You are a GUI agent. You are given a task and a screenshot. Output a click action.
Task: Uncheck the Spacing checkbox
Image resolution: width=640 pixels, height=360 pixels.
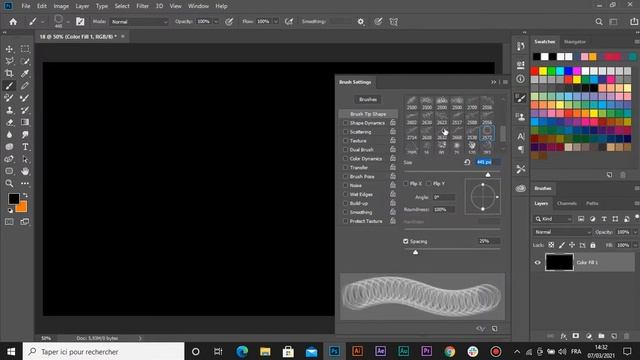click(x=406, y=241)
